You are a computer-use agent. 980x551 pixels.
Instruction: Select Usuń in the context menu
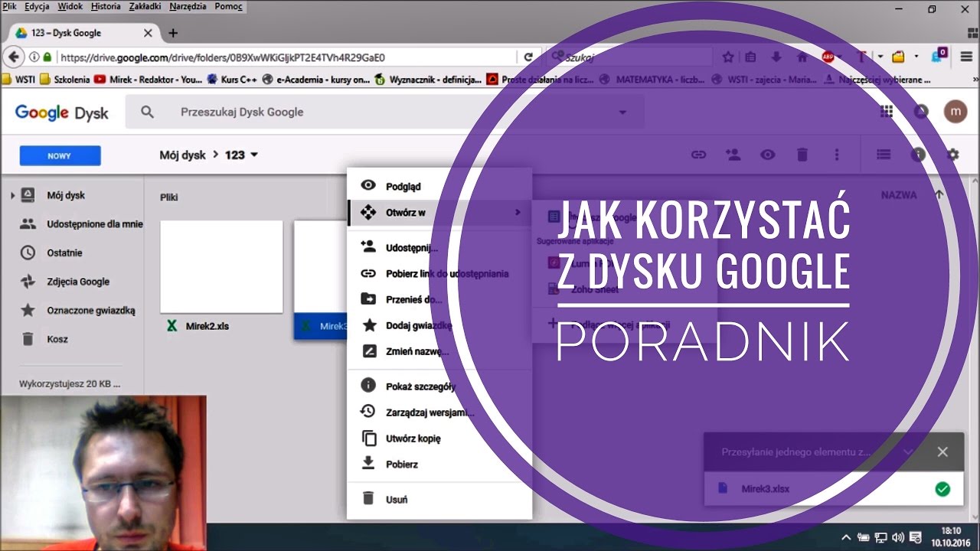coord(439,499)
